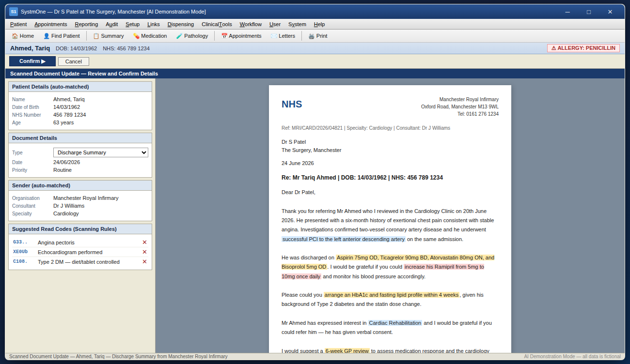Open the Help menu
The image size is (630, 364).
[x=319, y=24]
